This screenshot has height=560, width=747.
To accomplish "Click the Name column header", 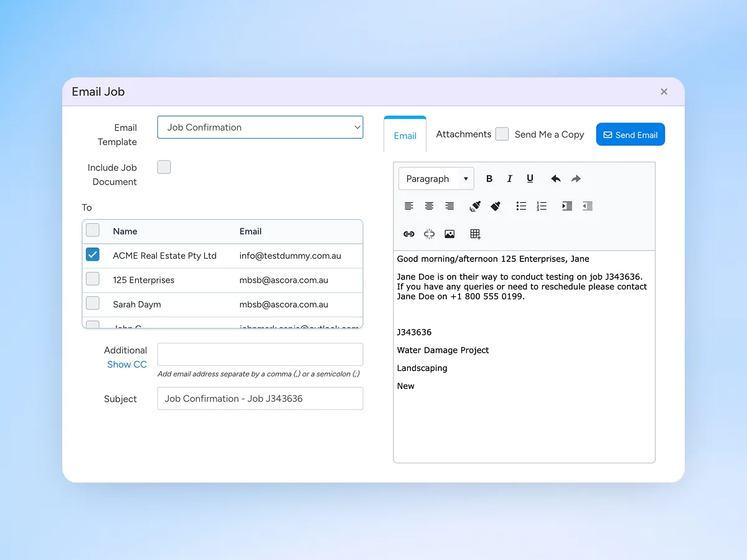I will [x=125, y=231].
